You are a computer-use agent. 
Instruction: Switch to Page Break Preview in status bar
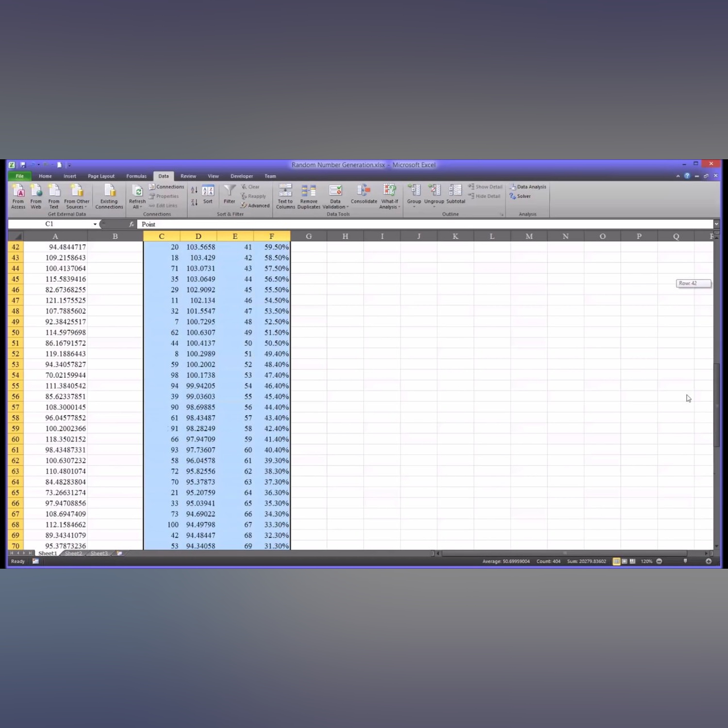(633, 561)
